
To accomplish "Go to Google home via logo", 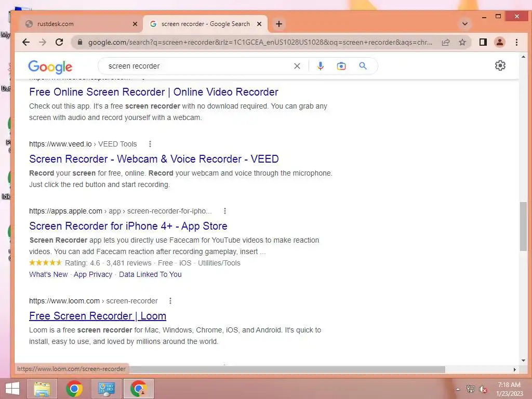I will point(50,67).
